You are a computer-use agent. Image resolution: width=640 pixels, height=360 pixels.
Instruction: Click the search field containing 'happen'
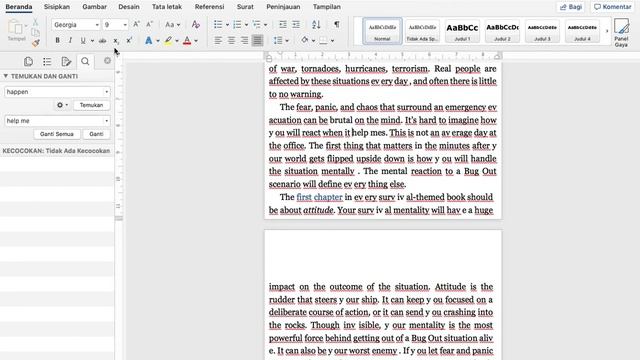coord(57,92)
